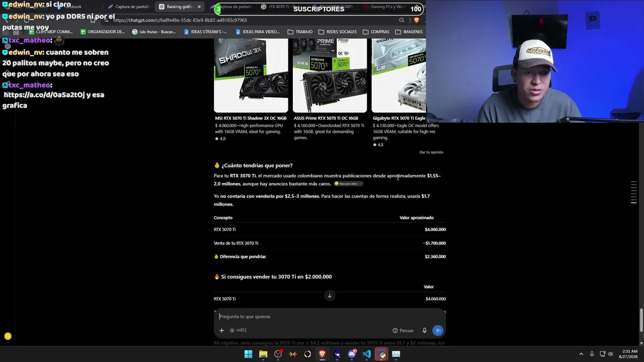
Task: Switch to the 'Ranking gráfic' ChatGPT tab
Action: coord(180,7)
